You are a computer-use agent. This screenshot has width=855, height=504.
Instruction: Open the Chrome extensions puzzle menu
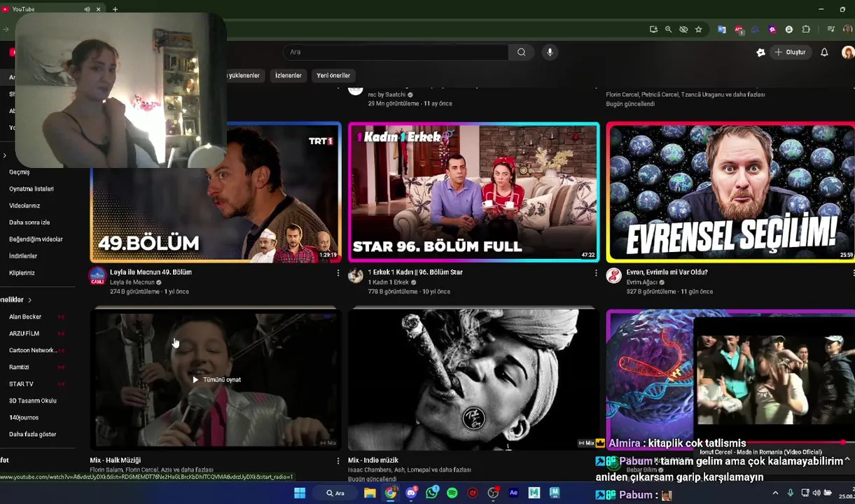coord(806,29)
